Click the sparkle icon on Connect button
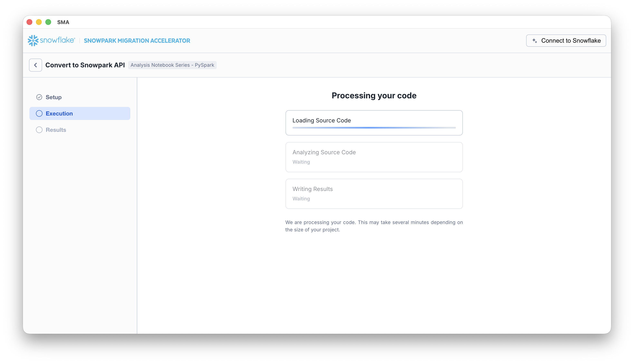The image size is (634, 364). 534,40
